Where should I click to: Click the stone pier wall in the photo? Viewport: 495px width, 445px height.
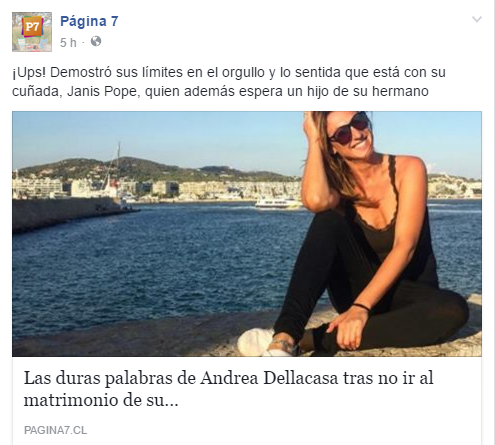tap(67, 213)
